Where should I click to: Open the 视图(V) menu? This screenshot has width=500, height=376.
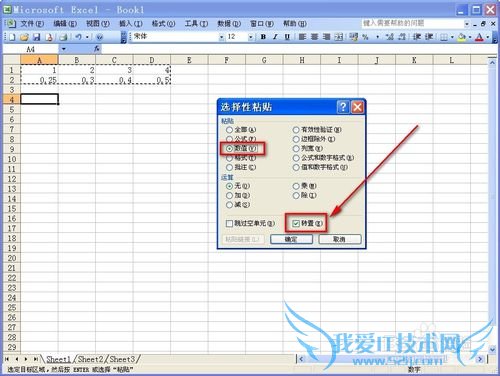pyautogui.click(x=98, y=24)
